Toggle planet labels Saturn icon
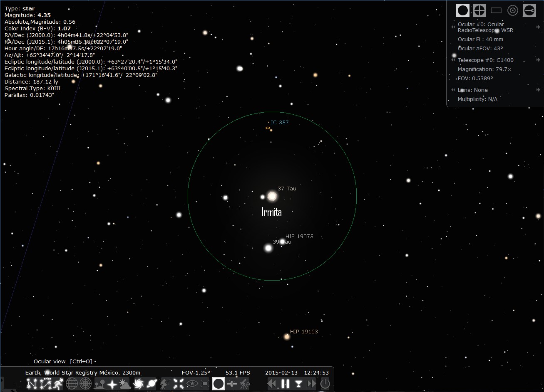544x392 pixels. tap(152, 384)
